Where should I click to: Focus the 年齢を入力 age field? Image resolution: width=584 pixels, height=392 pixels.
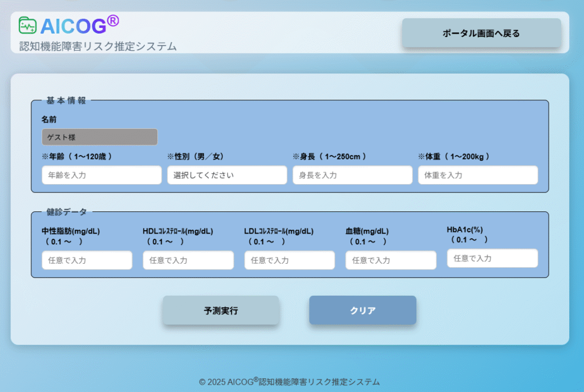(x=102, y=175)
